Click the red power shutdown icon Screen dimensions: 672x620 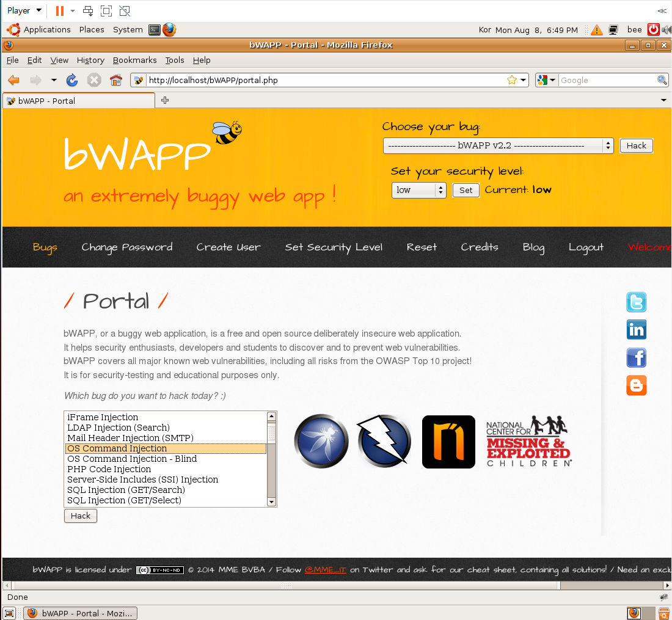tap(653, 29)
